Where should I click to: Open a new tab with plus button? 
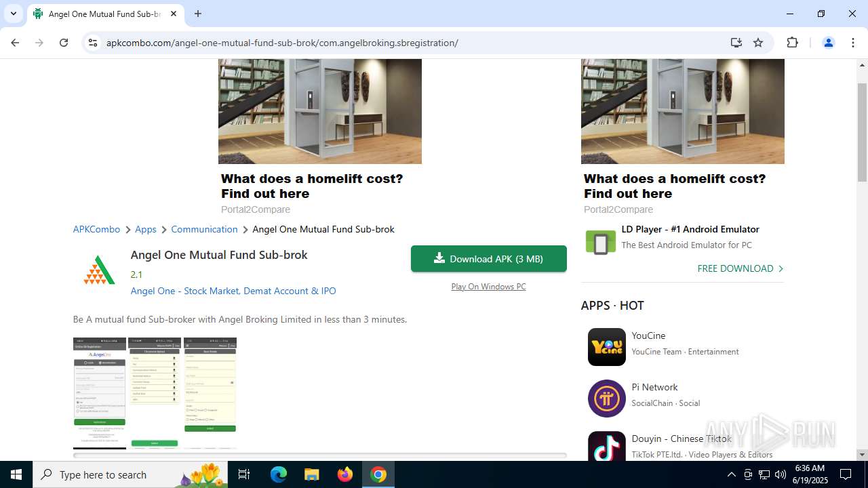[198, 14]
